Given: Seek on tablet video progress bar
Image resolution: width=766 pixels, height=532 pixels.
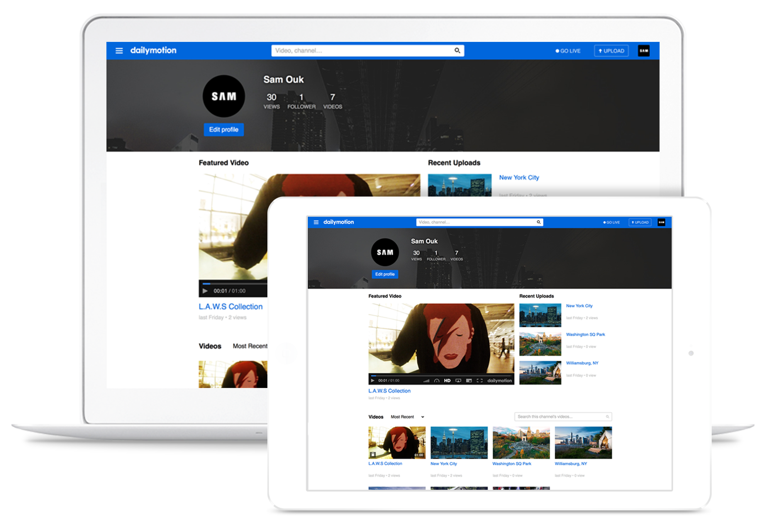Looking at the screenshot, I should [441, 376].
